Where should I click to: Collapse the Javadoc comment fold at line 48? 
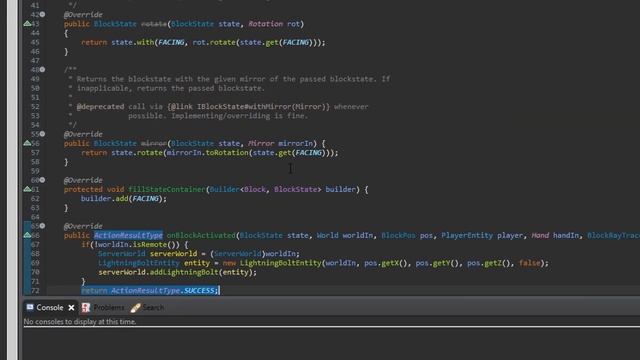point(42,69)
